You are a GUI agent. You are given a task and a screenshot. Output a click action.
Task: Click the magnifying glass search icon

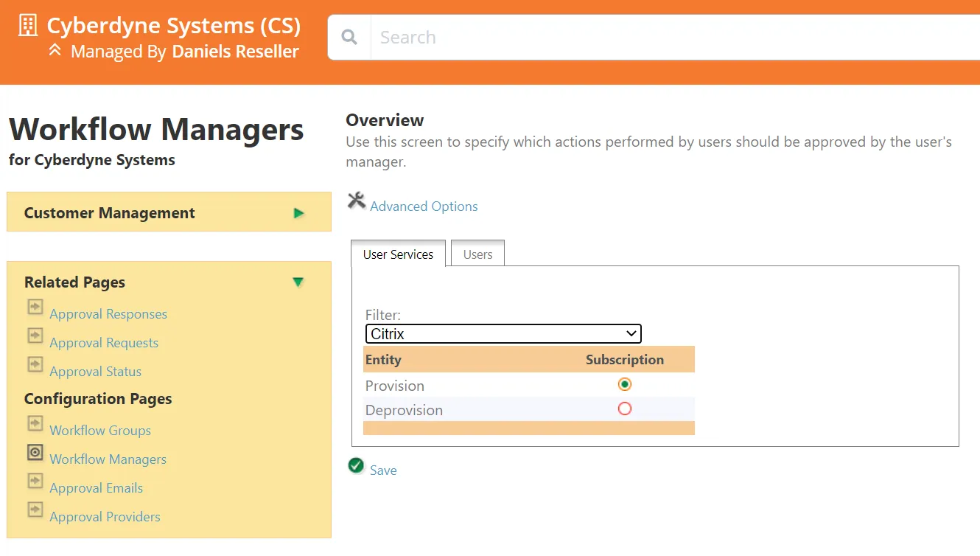349,38
